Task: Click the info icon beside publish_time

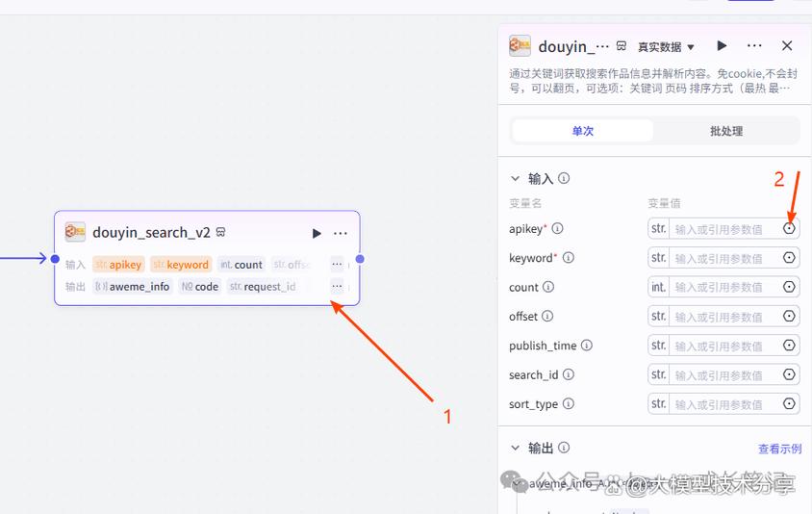Action: click(586, 346)
